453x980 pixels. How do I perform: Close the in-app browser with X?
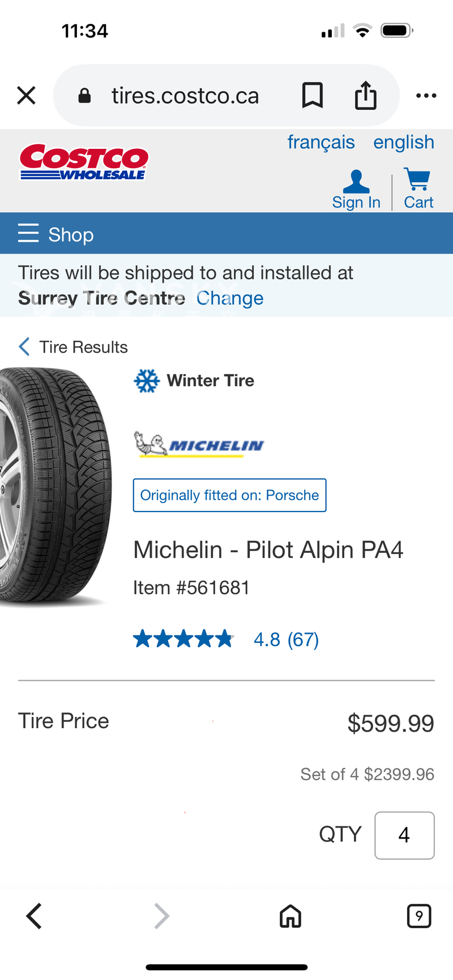pos(27,96)
